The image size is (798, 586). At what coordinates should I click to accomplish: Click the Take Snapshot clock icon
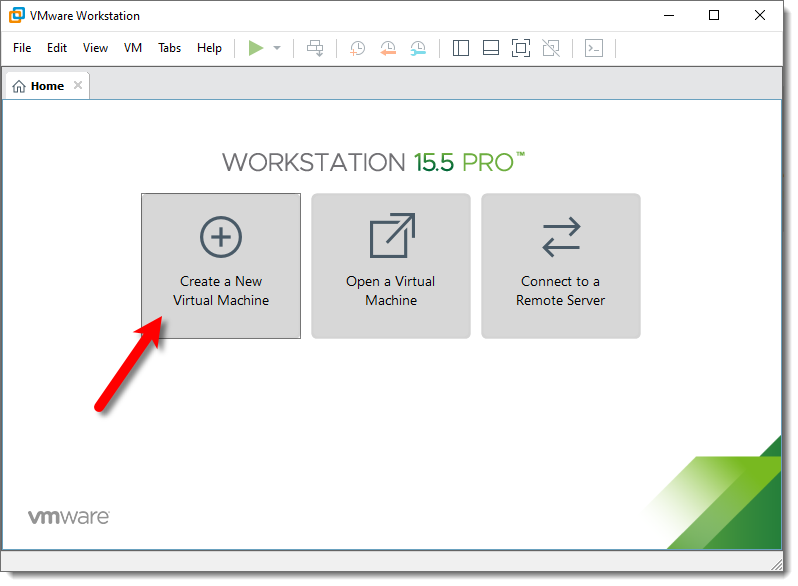357,48
